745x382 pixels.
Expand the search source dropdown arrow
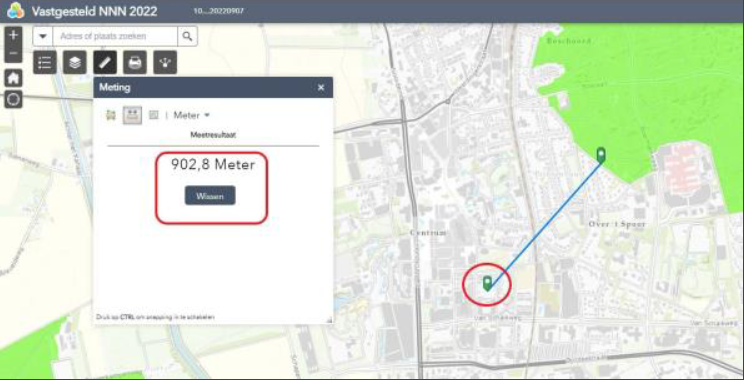tap(43, 36)
